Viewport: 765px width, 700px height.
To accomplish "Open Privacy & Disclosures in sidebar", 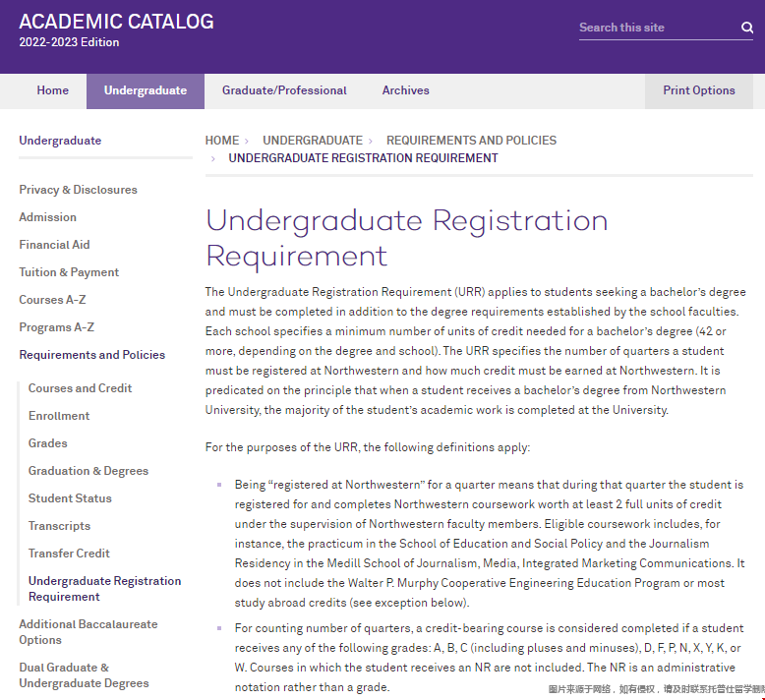I will click(x=78, y=190).
